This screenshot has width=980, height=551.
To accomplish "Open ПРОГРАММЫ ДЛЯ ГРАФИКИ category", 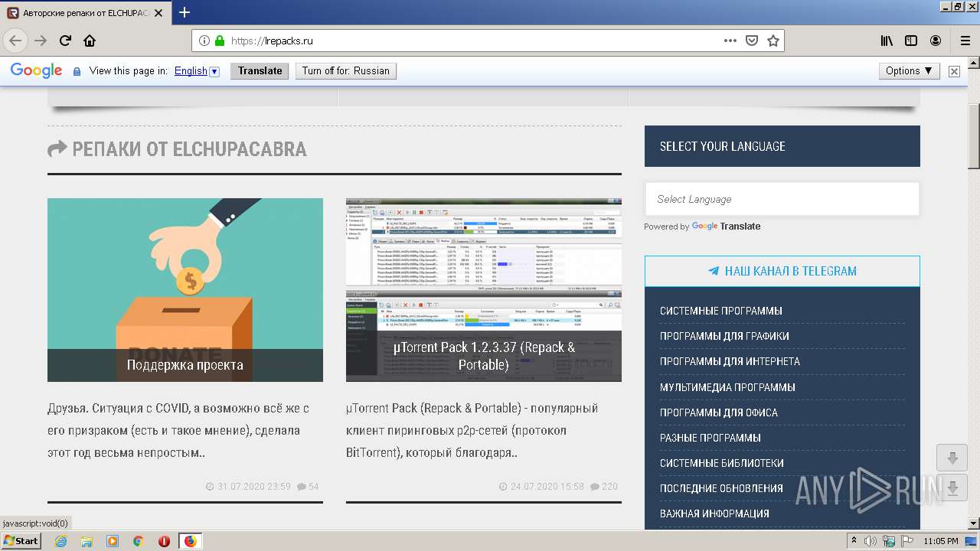I will pos(724,336).
